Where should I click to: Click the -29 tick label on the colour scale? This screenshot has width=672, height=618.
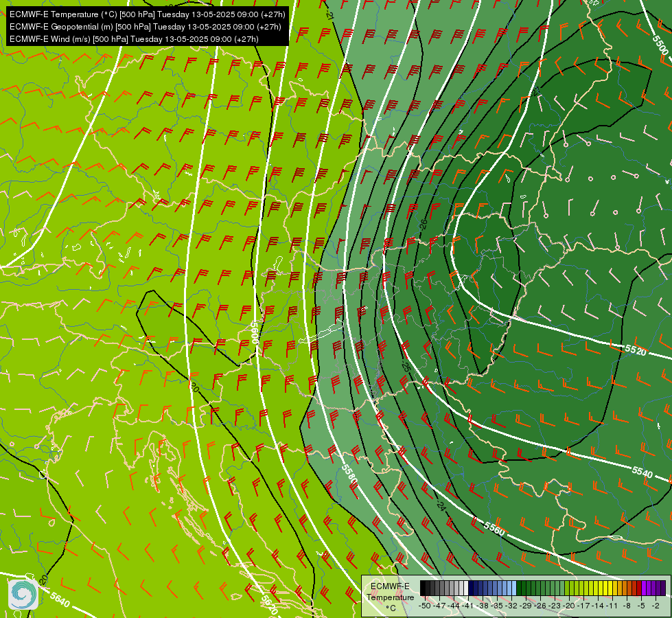(x=526, y=606)
